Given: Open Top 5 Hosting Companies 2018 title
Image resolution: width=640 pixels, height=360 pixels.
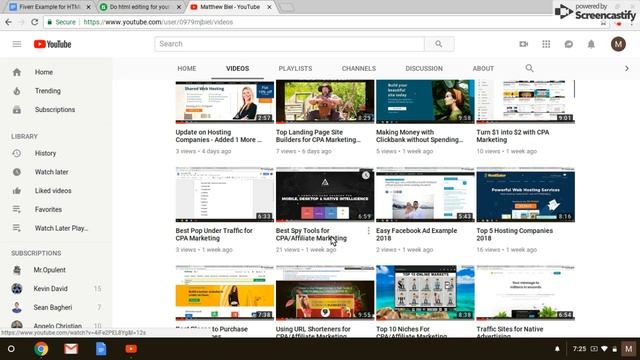Looking at the screenshot, I should (515, 234).
